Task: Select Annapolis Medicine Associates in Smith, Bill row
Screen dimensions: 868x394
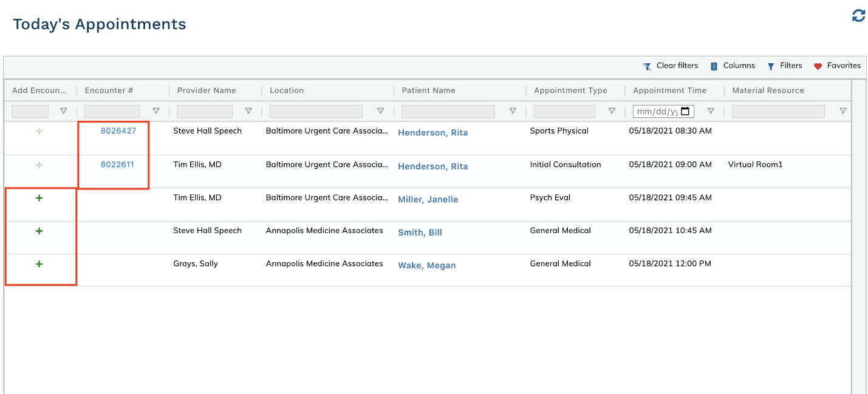Action: coord(324,231)
